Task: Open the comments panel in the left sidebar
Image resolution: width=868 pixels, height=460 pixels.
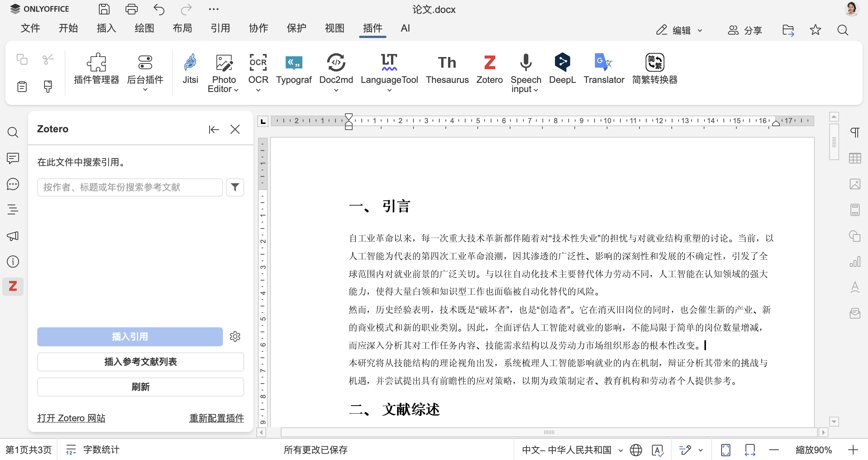Action: click(13, 159)
